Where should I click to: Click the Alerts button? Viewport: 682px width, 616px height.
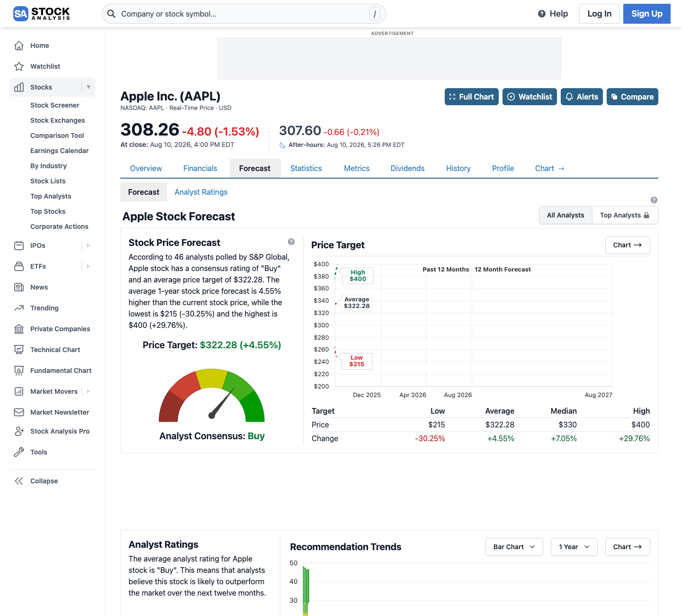[582, 97]
